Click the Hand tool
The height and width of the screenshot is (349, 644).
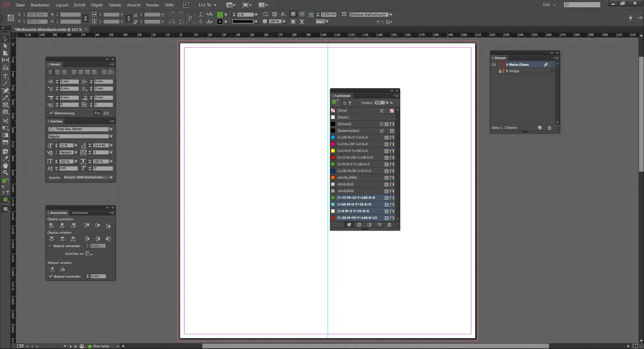click(5, 166)
